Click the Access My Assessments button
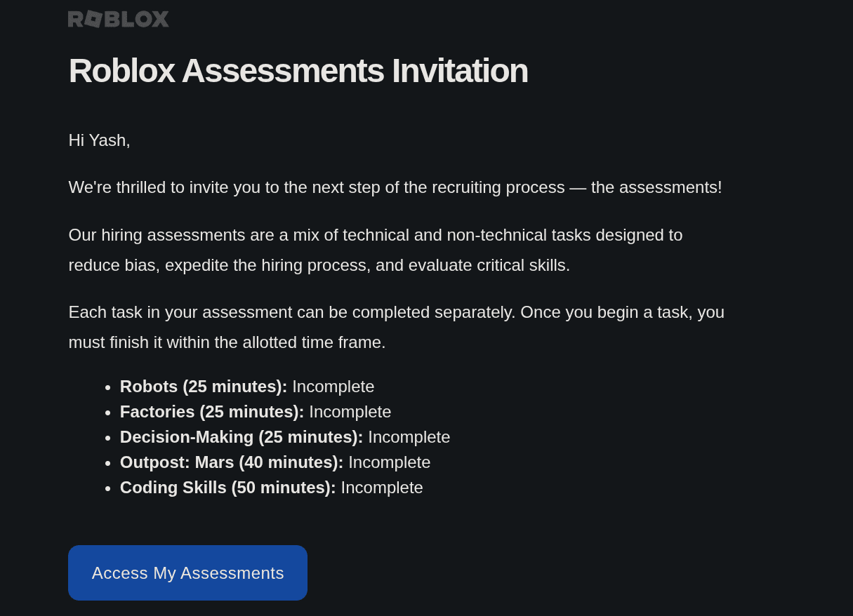 pos(187,573)
